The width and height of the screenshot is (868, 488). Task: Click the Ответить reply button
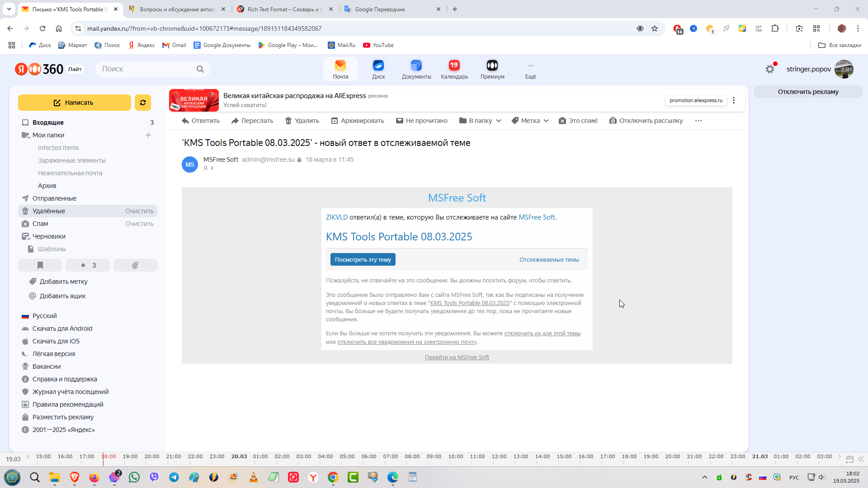[201, 121]
